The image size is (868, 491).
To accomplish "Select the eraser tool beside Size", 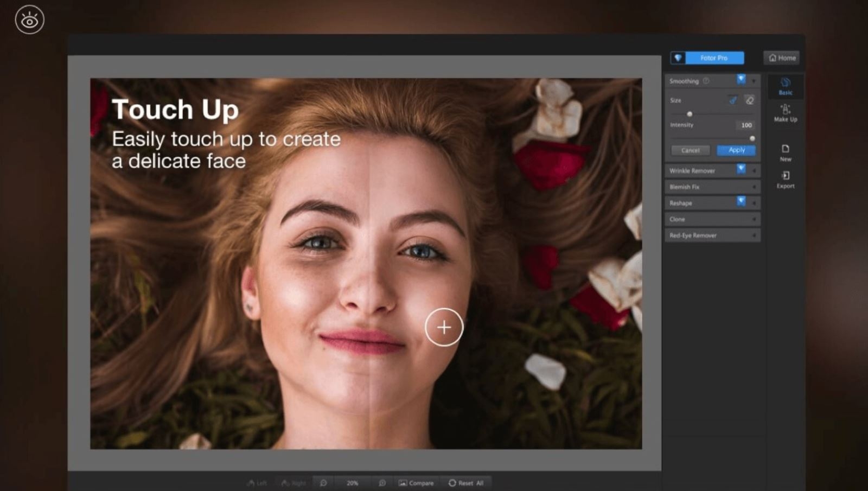I will tap(750, 100).
